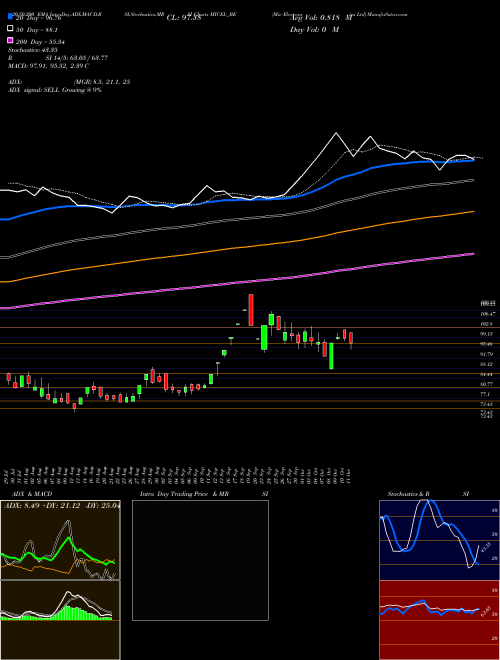Click the tallest red candlestick at the peak

[251, 310]
